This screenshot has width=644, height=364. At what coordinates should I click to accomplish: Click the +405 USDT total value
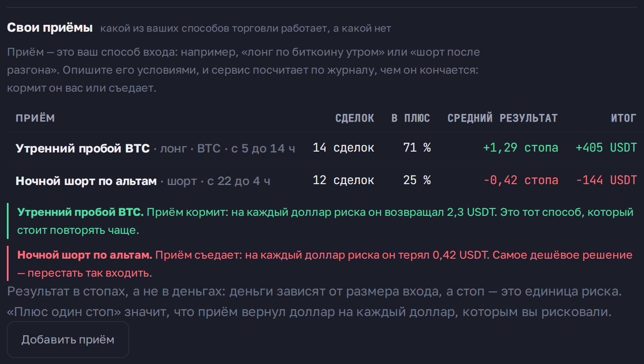click(x=606, y=148)
